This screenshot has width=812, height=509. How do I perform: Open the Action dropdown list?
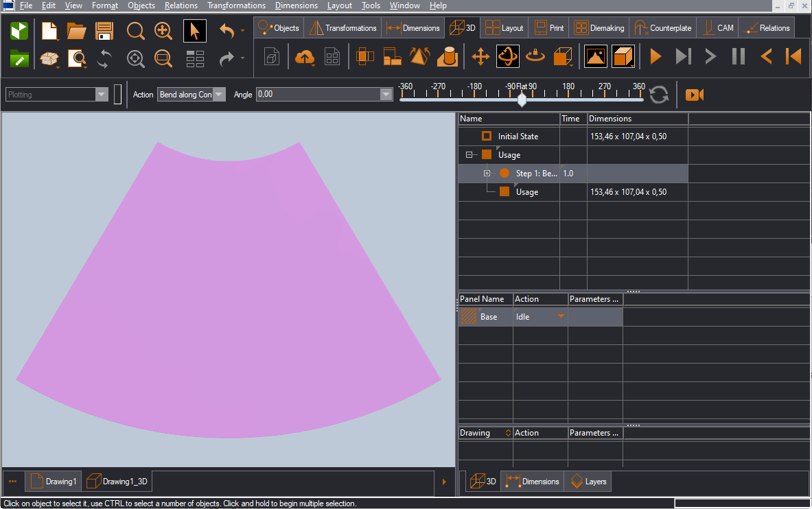(x=219, y=95)
